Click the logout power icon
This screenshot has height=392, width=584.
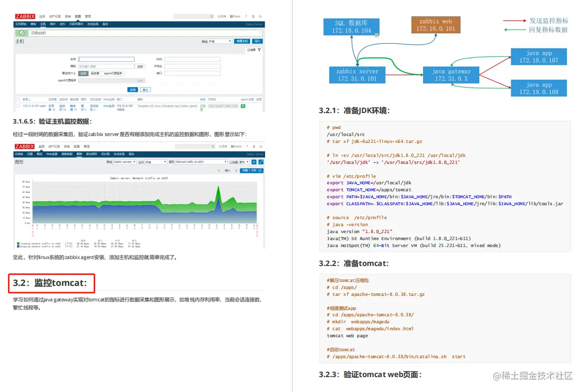tap(260, 16)
